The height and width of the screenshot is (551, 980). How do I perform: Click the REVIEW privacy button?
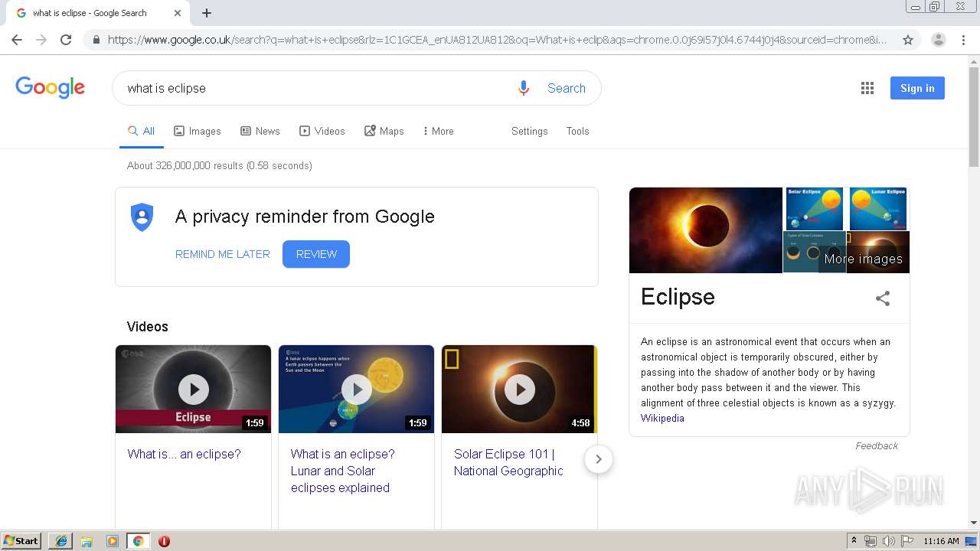(x=316, y=254)
